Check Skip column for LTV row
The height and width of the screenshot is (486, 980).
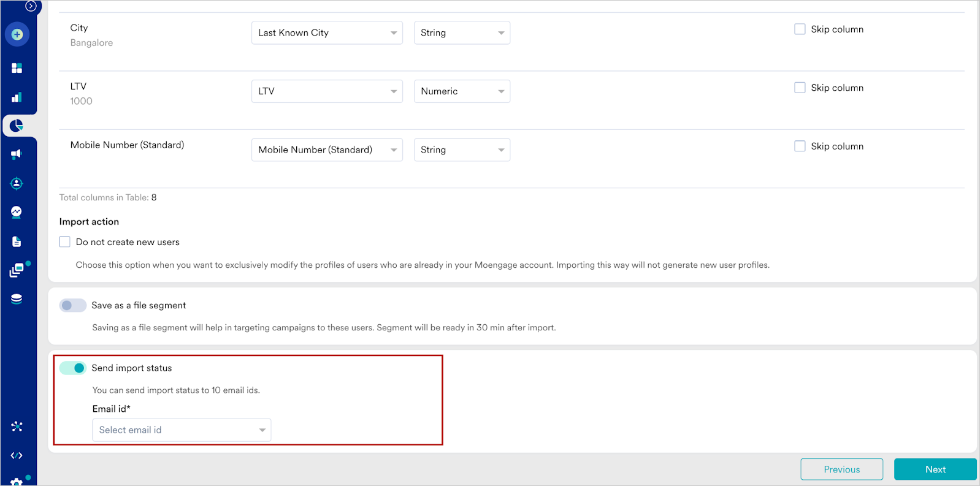(800, 88)
